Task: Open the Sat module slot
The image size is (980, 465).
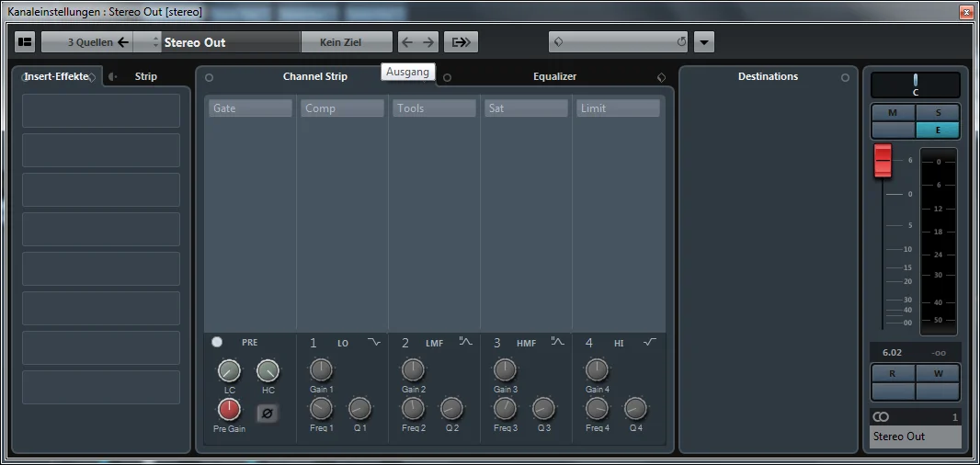Action: coord(526,108)
